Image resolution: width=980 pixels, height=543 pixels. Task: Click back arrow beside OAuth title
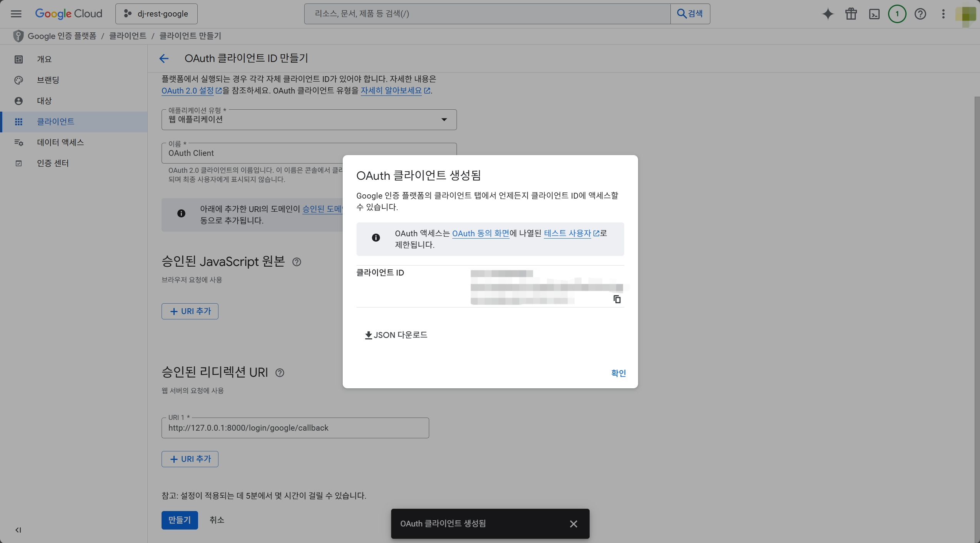(x=164, y=58)
